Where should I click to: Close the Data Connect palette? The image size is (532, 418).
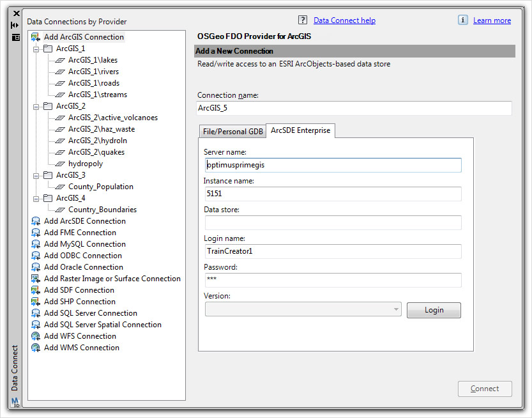coord(16,13)
